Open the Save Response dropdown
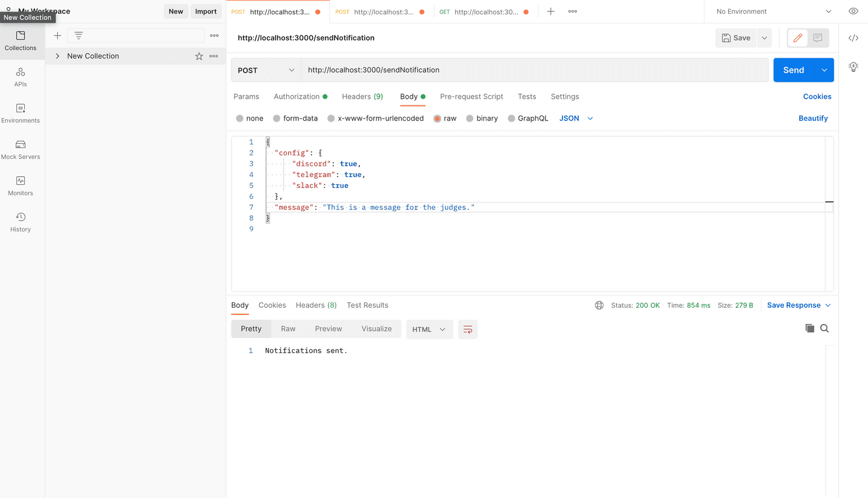 [799, 305]
